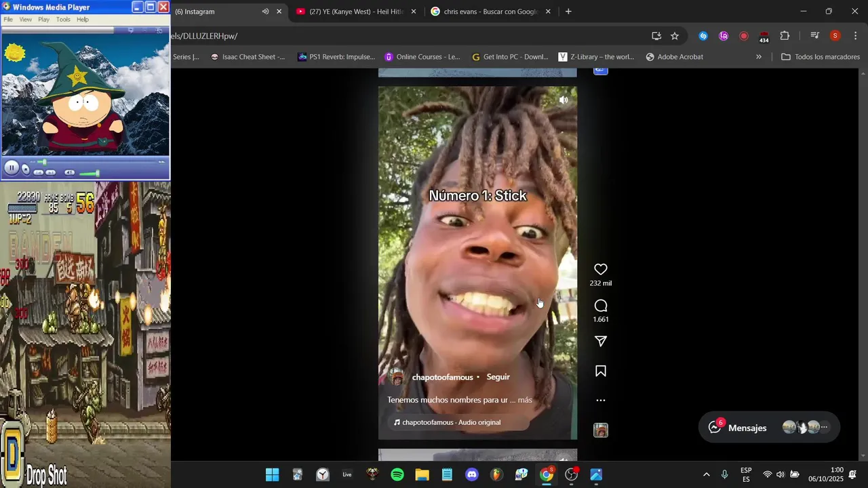Share the reel with the paper plane icon
Screen dimensions: 868x488
[x=601, y=342]
